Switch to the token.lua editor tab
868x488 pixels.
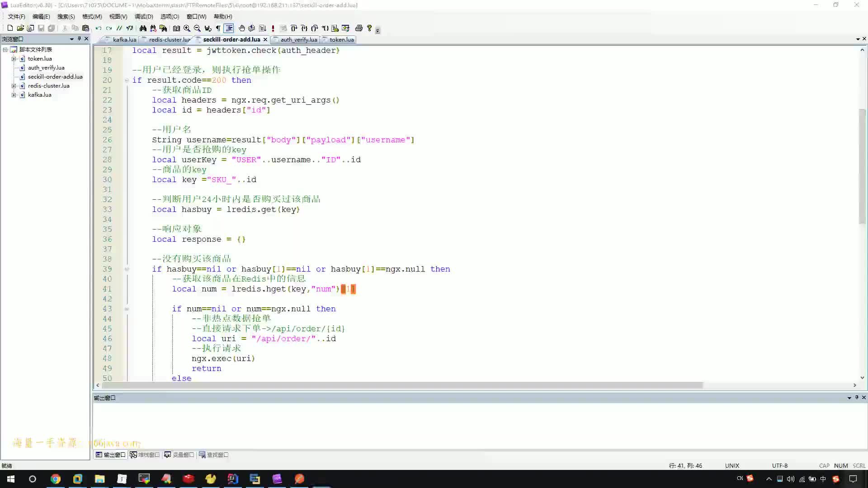pos(338,39)
